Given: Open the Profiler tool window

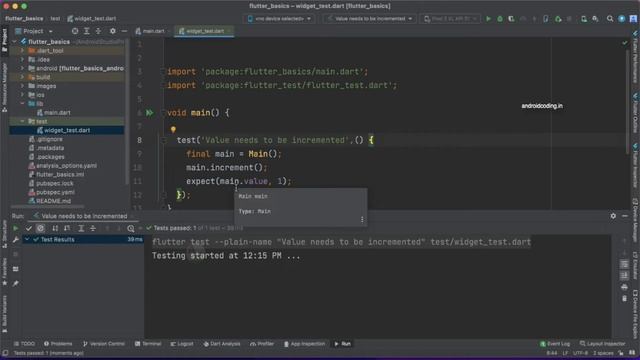Looking at the screenshot, I should point(262,344).
